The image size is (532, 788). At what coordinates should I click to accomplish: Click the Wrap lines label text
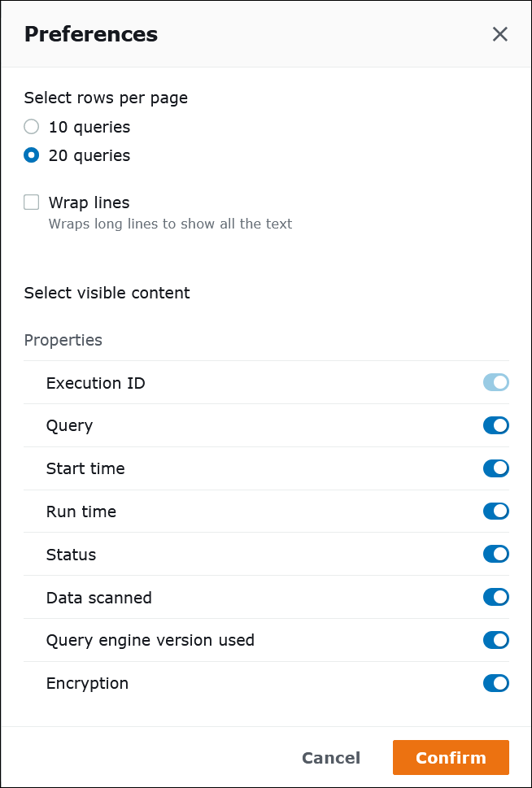click(89, 202)
